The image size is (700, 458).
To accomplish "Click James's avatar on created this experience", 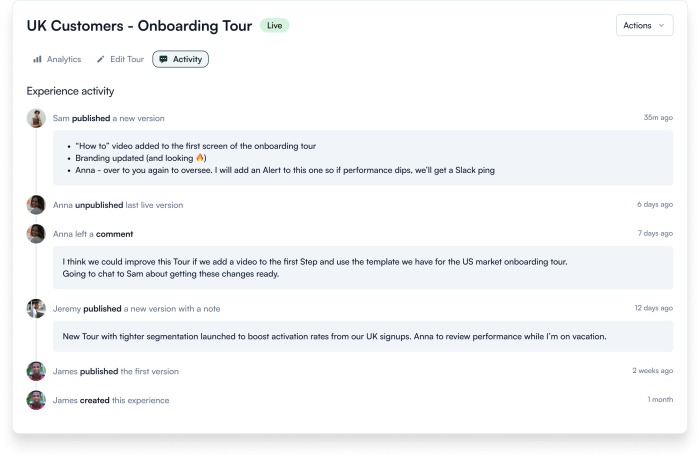I will [x=36, y=400].
